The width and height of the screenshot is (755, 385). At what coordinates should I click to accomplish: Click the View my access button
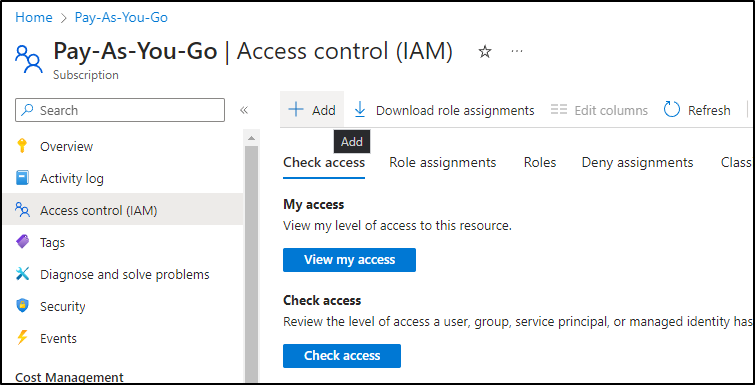[x=349, y=260]
